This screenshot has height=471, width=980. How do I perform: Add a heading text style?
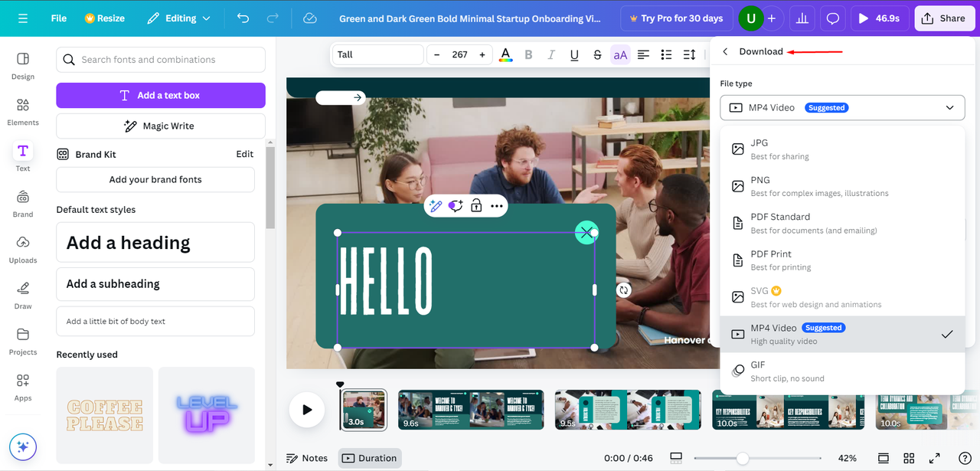click(155, 243)
